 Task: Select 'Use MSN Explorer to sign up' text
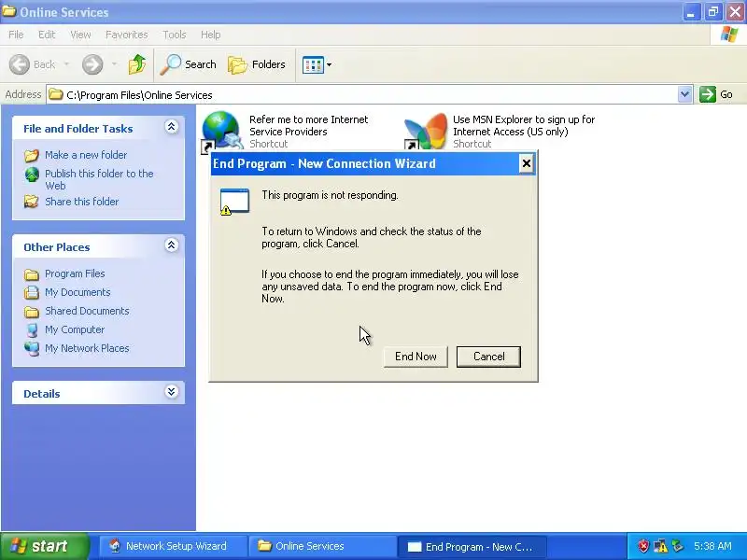[x=524, y=126]
